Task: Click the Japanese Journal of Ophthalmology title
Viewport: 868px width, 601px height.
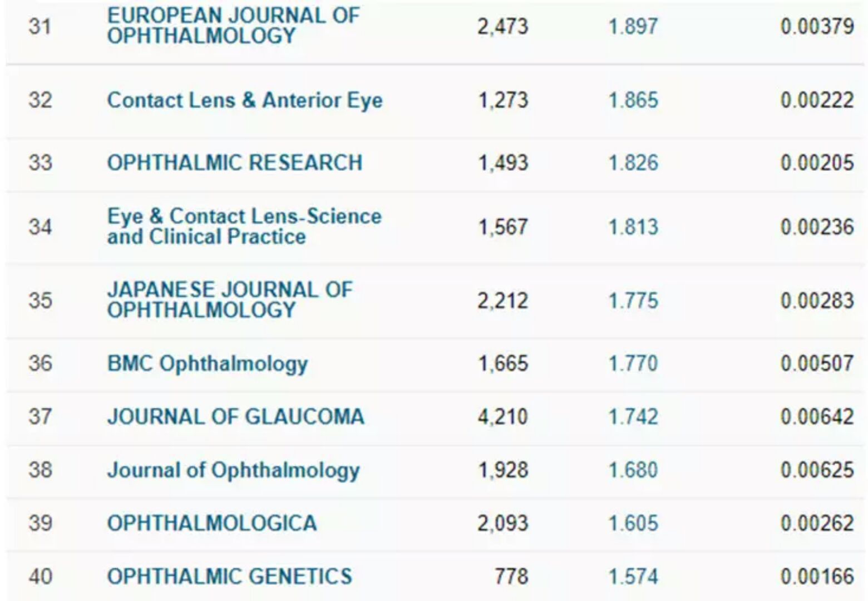Action: pos(230,300)
